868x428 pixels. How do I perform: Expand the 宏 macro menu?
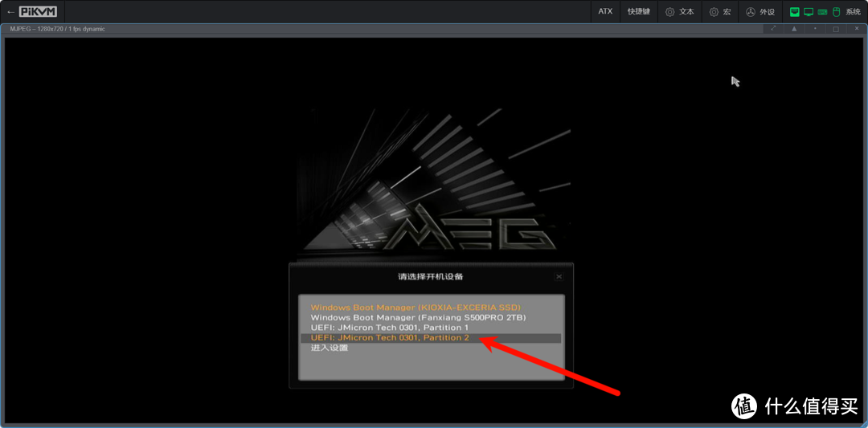pyautogui.click(x=719, y=12)
